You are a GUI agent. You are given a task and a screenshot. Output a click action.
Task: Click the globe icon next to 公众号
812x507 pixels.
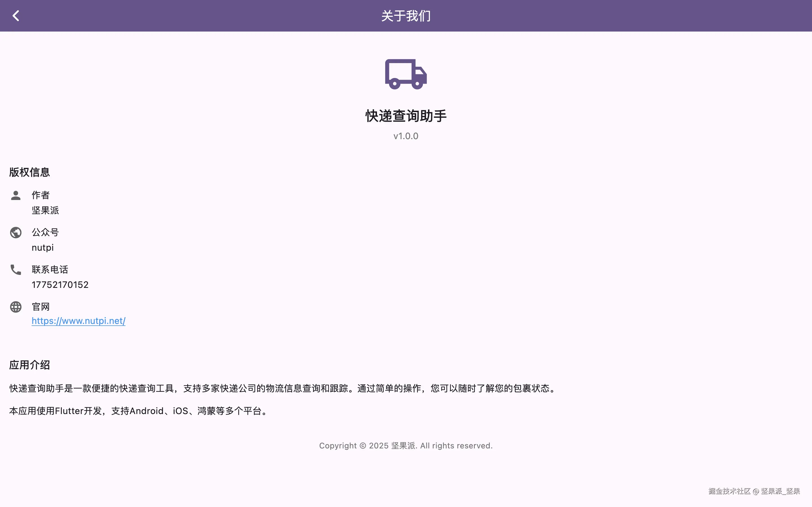(x=16, y=232)
